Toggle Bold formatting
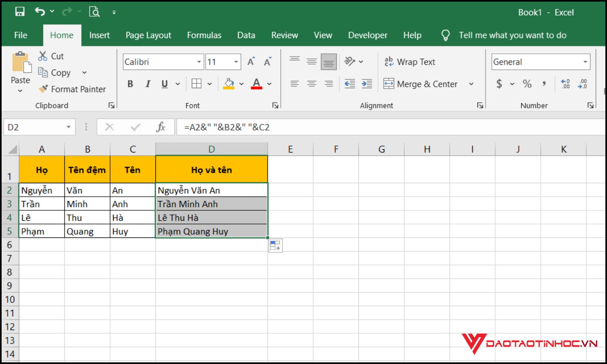The image size is (607, 364). 130,84
